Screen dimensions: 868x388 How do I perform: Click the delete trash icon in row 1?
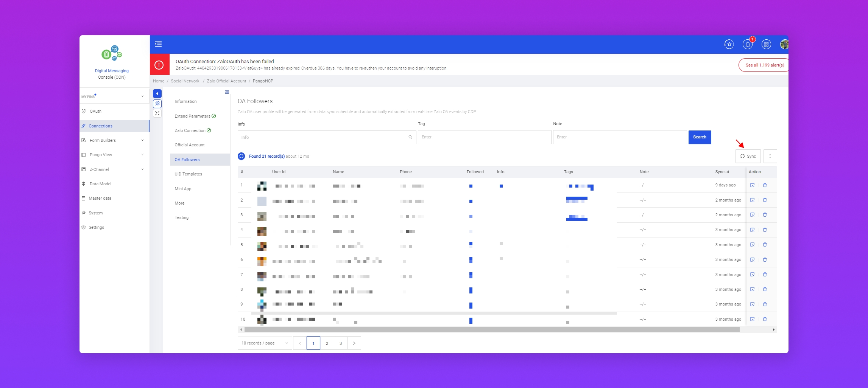[x=765, y=185]
